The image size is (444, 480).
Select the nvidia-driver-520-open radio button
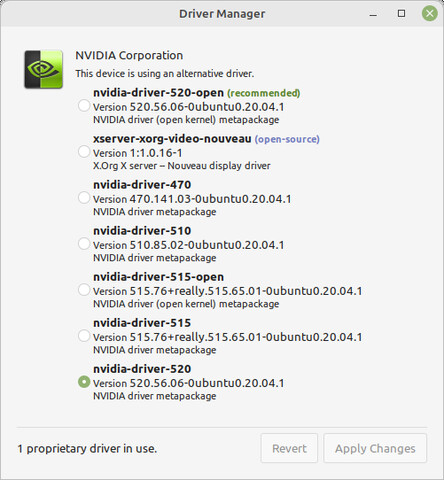pyautogui.click(x=84, y=106)
